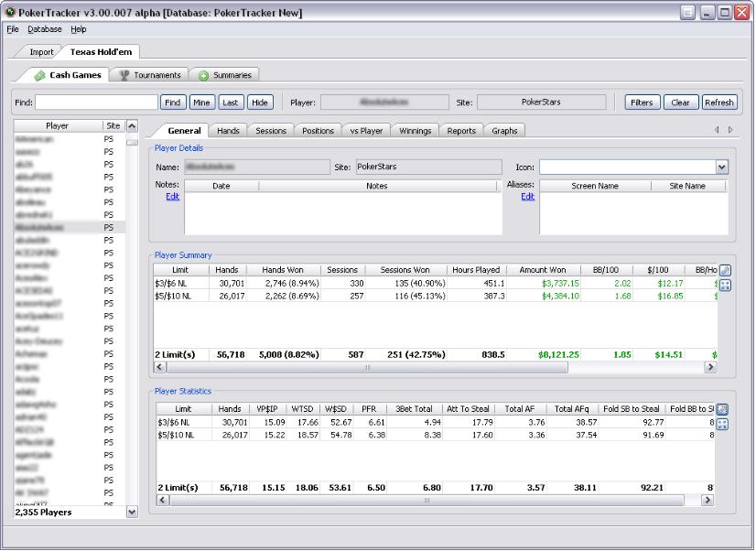Click the Player Summary horizontal scrollbar thumb
This screenshot has width=756, height=551.
[x=367, y=367]
